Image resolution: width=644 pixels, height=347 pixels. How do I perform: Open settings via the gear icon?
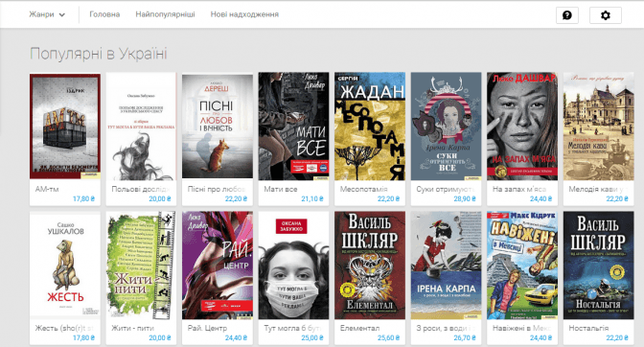pyautogui.click(x=605, y=15)
